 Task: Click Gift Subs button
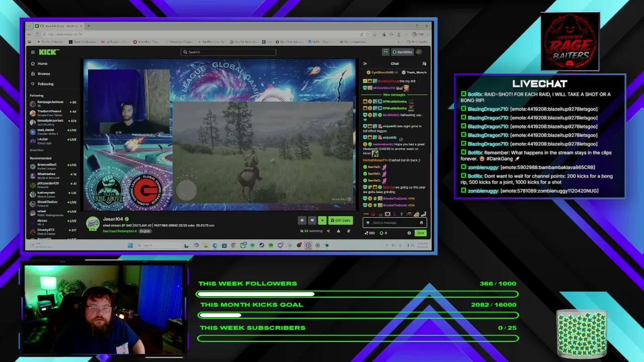click(340, 220)
